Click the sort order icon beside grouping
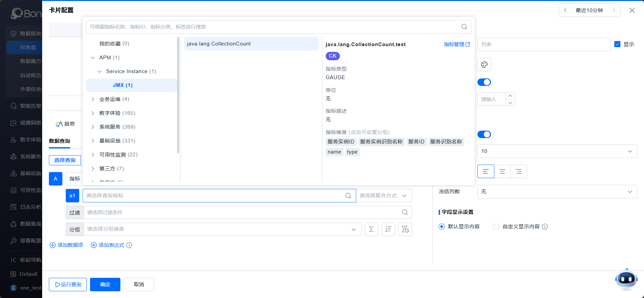The image size is (644, 298). click(388, 229)
